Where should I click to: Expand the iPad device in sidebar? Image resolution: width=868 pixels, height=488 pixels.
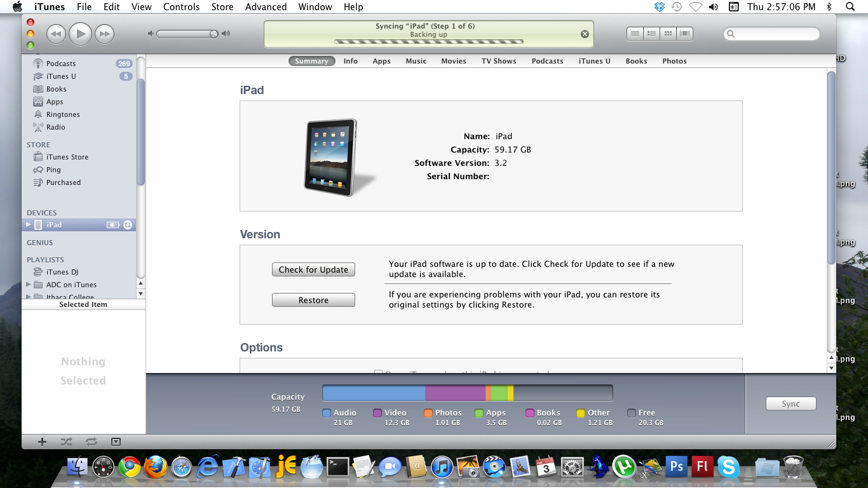28,225
